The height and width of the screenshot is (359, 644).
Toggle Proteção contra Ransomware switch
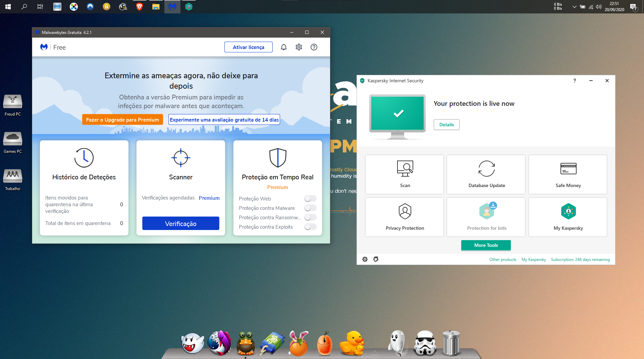(310, 218)
